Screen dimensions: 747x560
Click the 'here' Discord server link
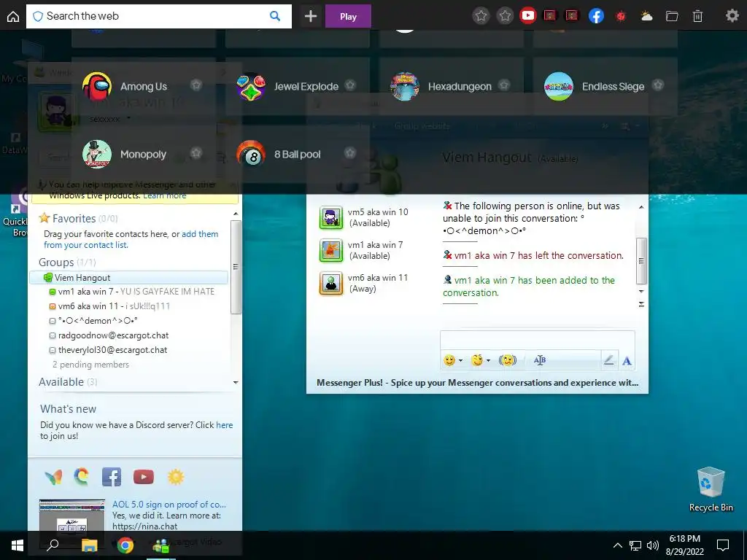click(225, 425)
